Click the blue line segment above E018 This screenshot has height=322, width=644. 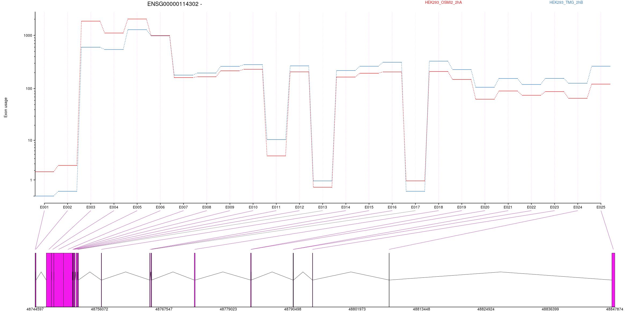(x=438, y=61)
